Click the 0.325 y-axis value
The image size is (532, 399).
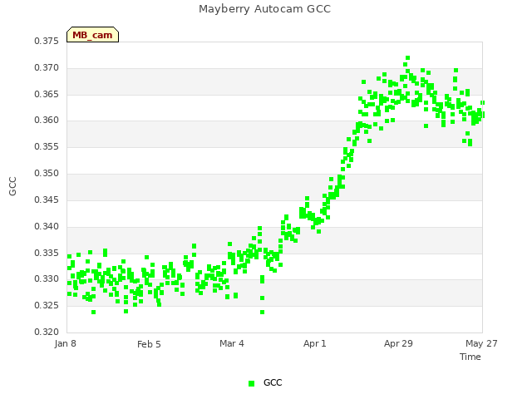tap(47, 305)
